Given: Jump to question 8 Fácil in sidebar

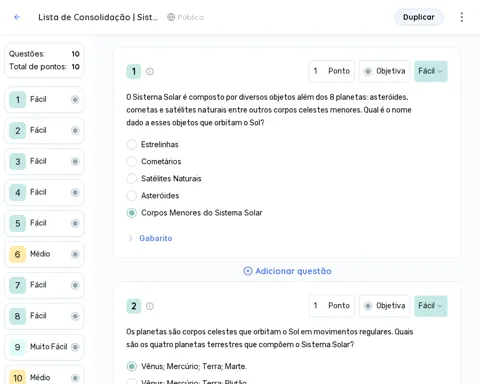Looking at the screenshot, I should [x=44, y=316].
